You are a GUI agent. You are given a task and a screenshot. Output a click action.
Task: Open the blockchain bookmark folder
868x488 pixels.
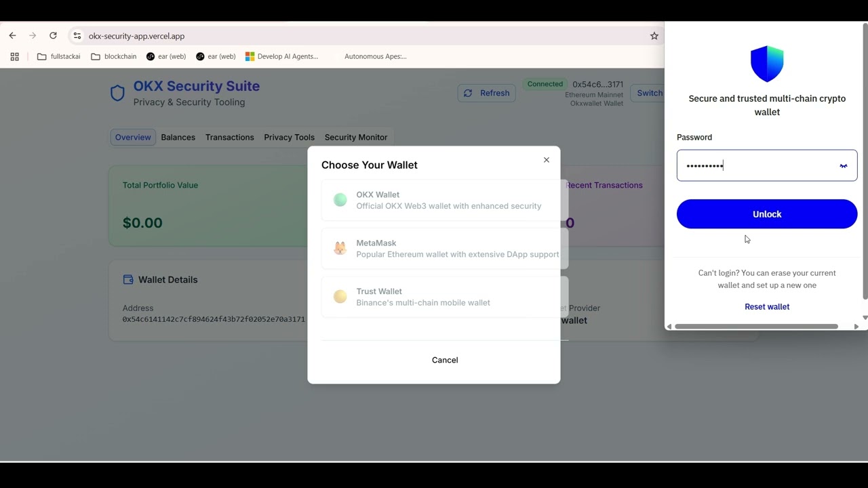(114, 57)
